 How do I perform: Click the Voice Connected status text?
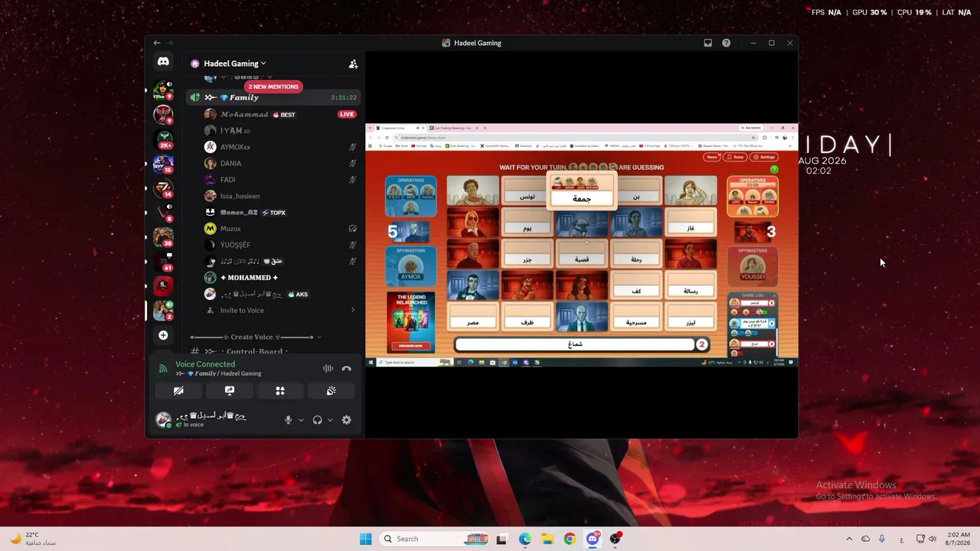coord(205,364)
